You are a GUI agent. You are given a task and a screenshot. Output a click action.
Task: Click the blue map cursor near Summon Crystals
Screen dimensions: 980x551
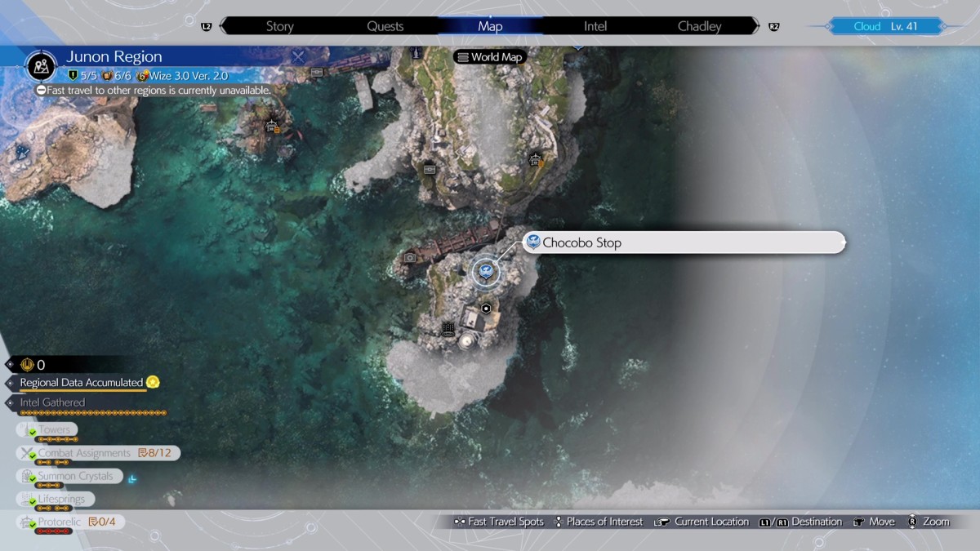point(132,479)
